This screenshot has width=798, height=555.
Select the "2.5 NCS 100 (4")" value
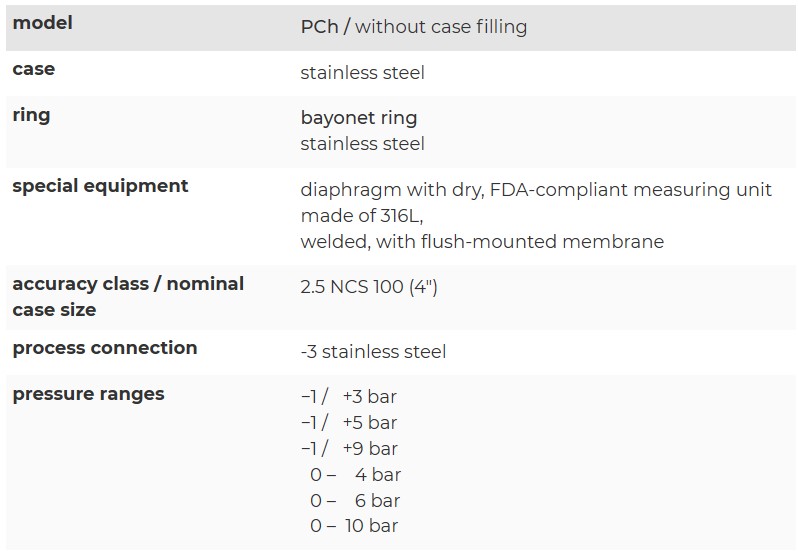pos(368,288)
